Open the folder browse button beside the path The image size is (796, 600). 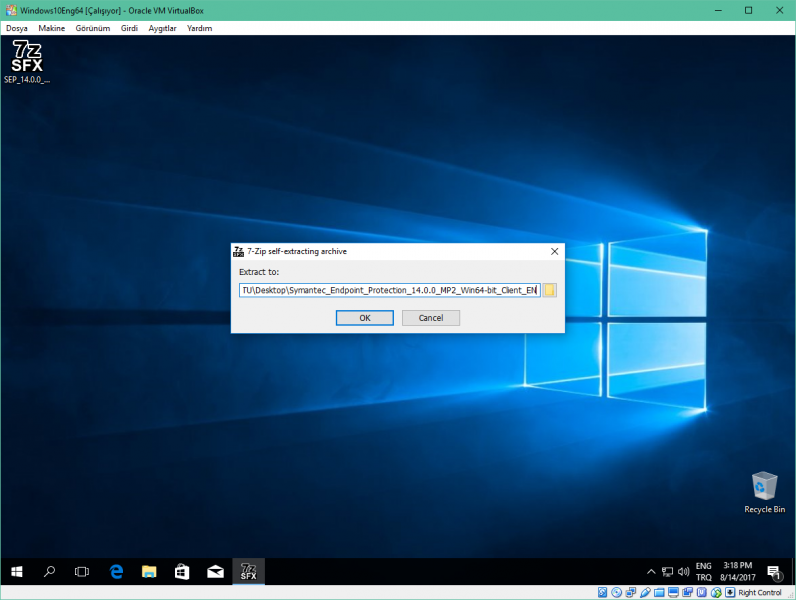[x=549, y=290]
